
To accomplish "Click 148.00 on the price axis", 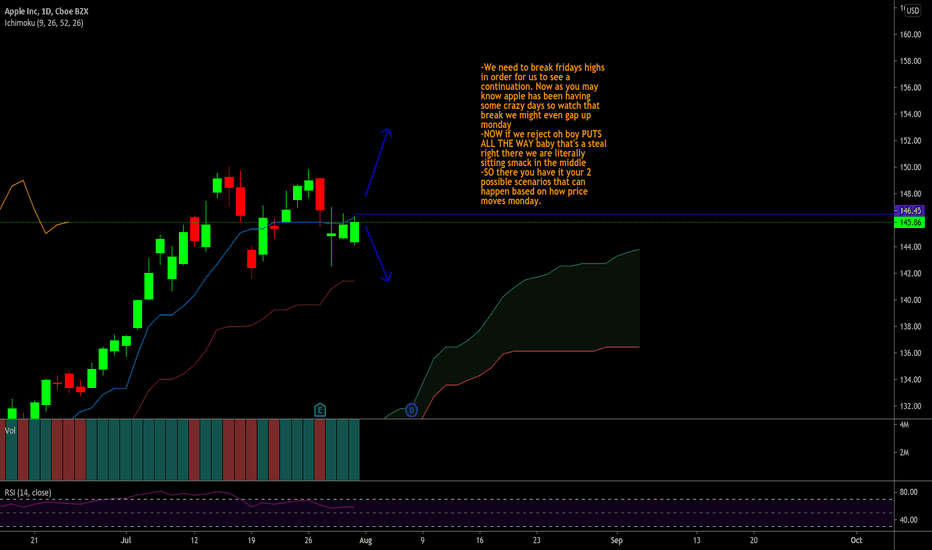I will point(910,194).
